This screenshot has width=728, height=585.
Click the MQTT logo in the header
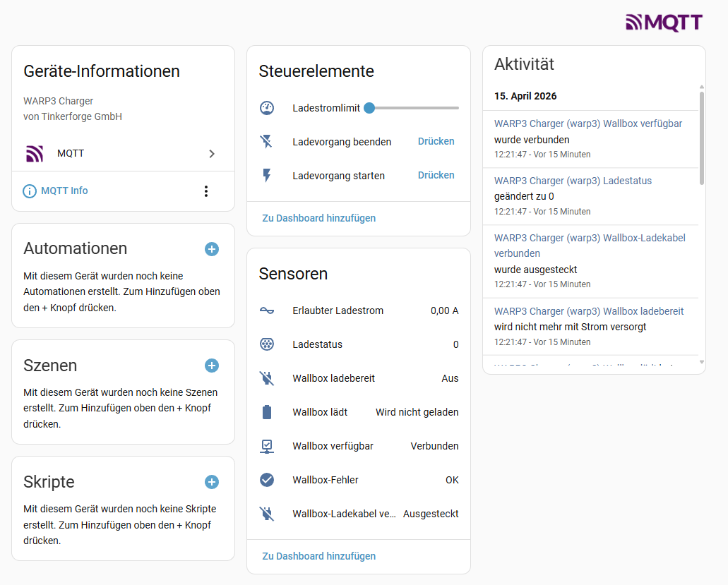coord(664,23)
